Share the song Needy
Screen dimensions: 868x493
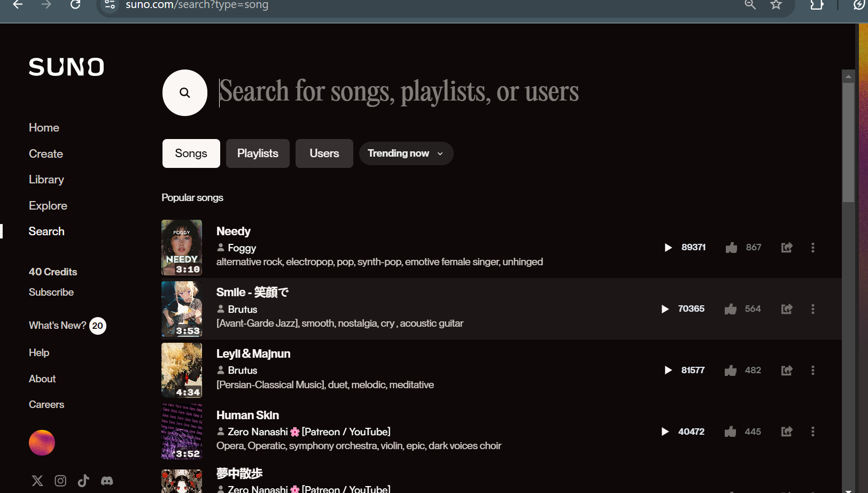pos(786,247)
